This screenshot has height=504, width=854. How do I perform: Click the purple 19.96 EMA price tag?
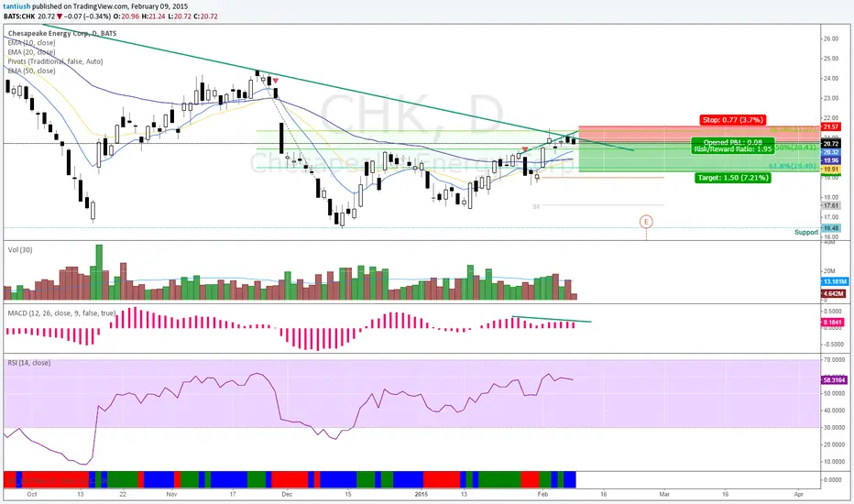tap(830, 160)
